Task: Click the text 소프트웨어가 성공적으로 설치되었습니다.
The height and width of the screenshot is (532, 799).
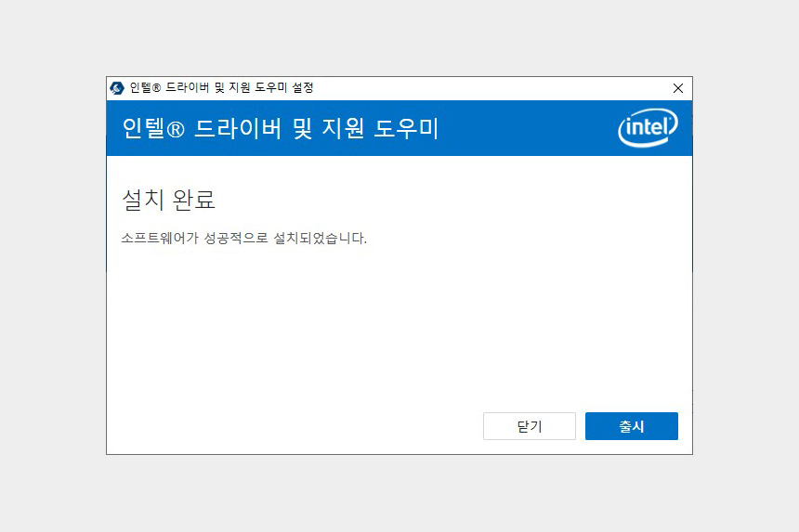Action: tap(244, 239)
